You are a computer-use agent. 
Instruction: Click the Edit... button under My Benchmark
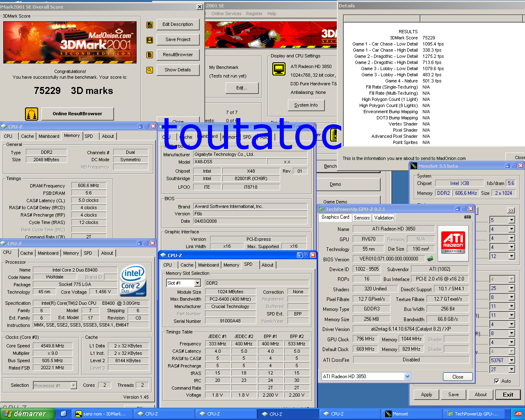[242, 88]
